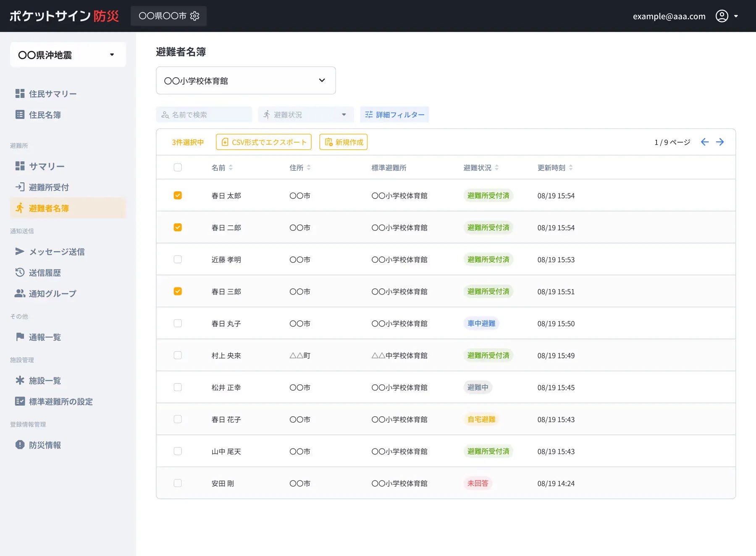
Task: Open settings gear next to 〇〇県〇〇市
Action: (194, 16)
